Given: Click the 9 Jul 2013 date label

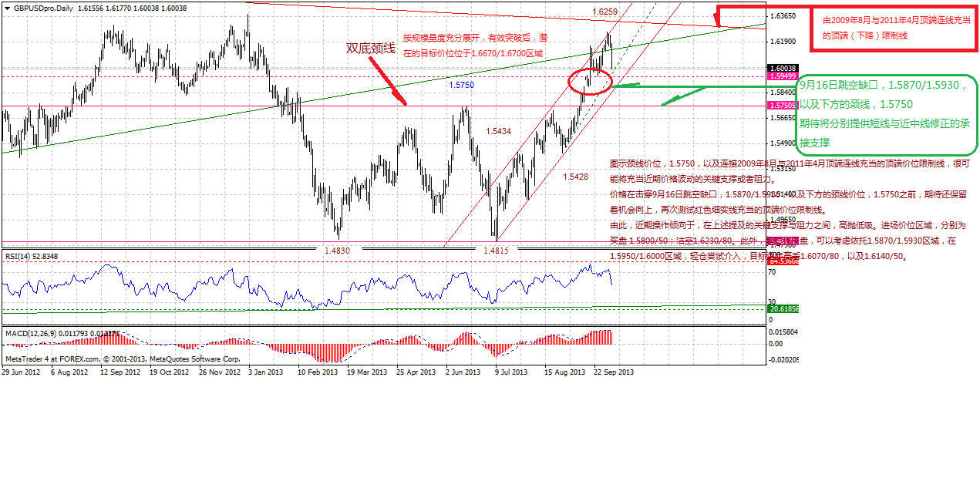Looking at the screenshot, I should 512,372.
